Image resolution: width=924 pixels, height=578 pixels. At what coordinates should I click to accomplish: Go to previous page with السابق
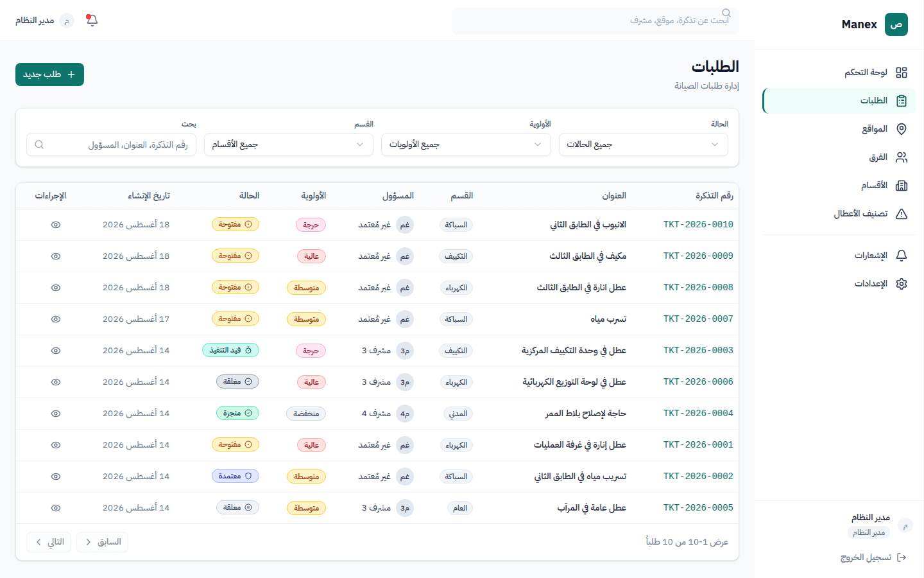click(103, 542)
